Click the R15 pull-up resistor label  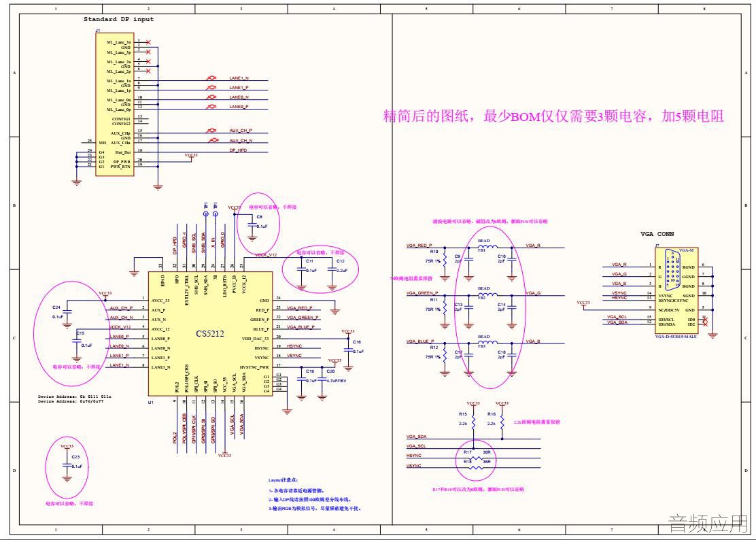coord(463,414)
